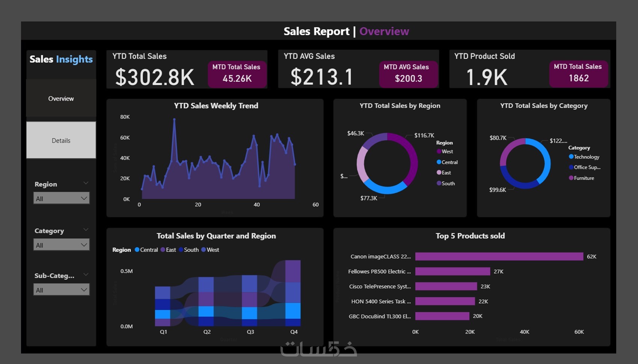
Task: Click the Canon imageCLASS product bar
Action: [499, 256]
